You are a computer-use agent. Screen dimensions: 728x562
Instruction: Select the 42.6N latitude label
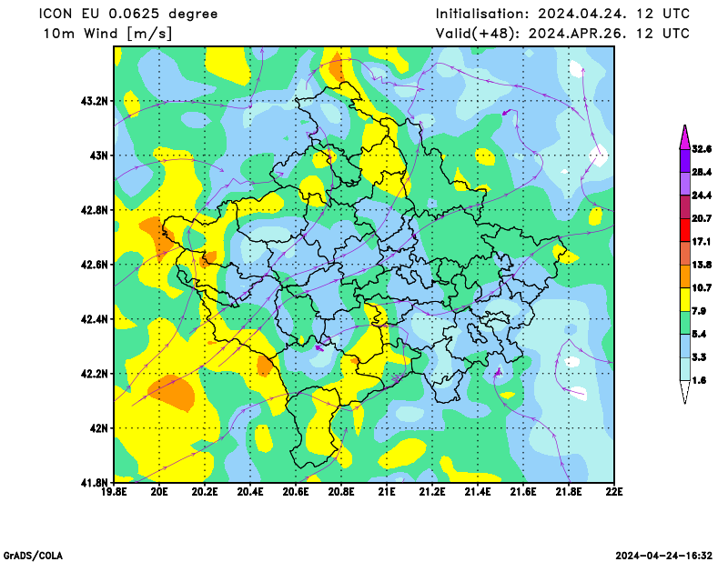point(95,265)
